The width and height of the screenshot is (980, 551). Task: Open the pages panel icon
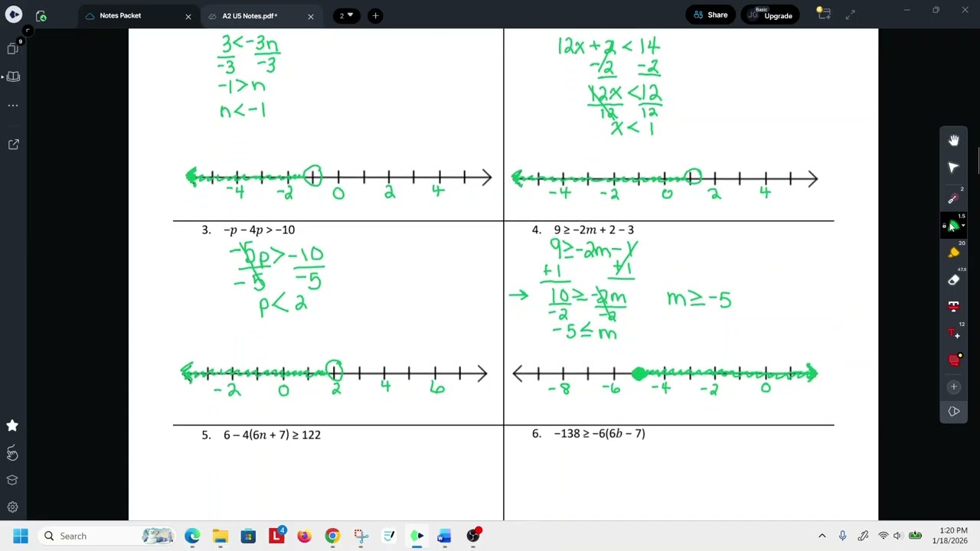[13, 49]
